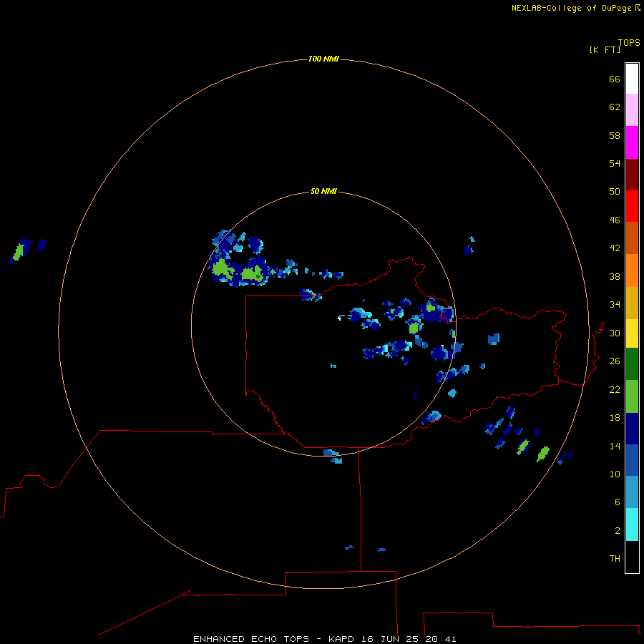The image size is (644, 644).
Task: Click the '50 NMI' range ring label
Action: tap(323, 191)
